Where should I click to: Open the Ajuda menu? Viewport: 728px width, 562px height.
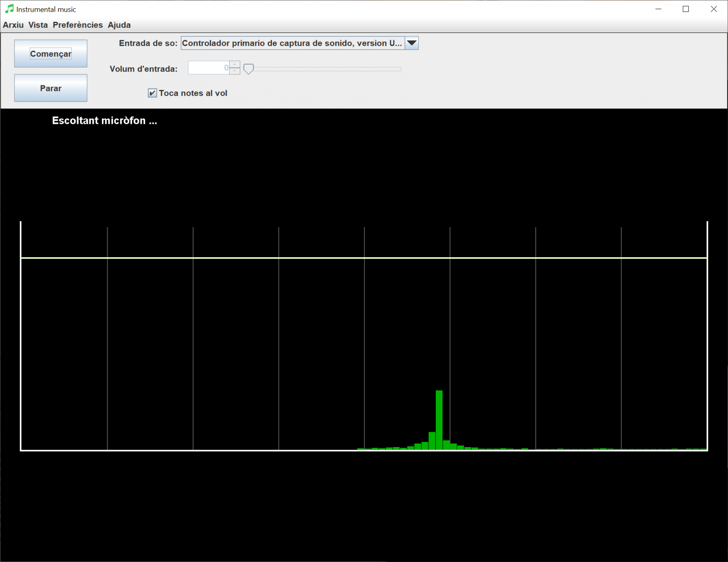click(119, 25)
